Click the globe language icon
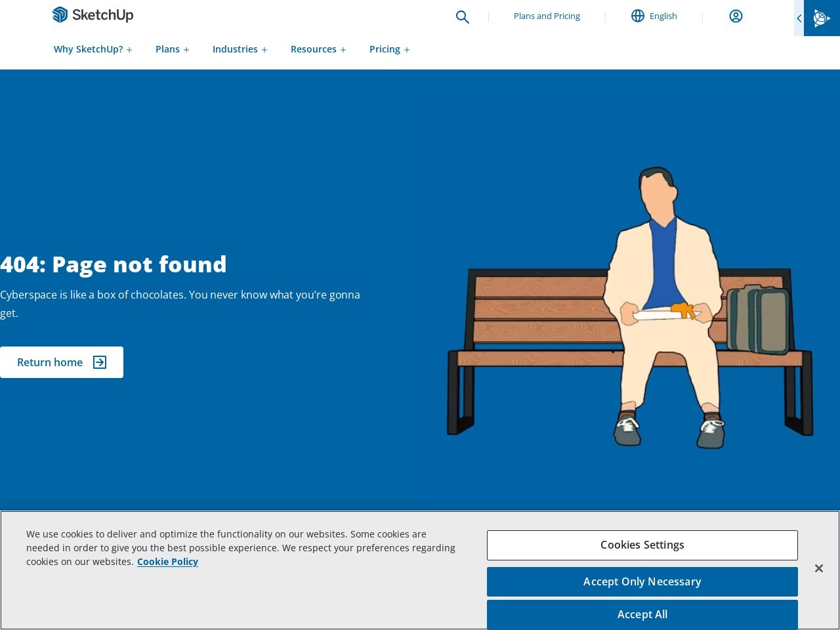 coord(638,16)
